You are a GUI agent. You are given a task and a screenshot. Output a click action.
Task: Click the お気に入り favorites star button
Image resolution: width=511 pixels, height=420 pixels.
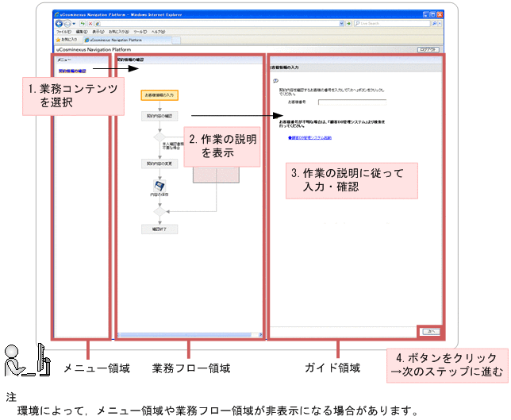67,40
